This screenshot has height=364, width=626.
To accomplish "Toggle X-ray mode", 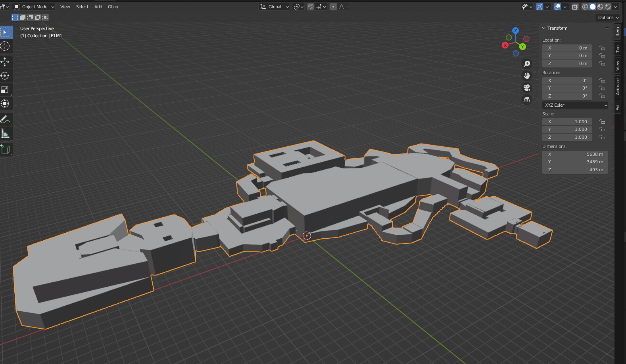I will (575, 7).
